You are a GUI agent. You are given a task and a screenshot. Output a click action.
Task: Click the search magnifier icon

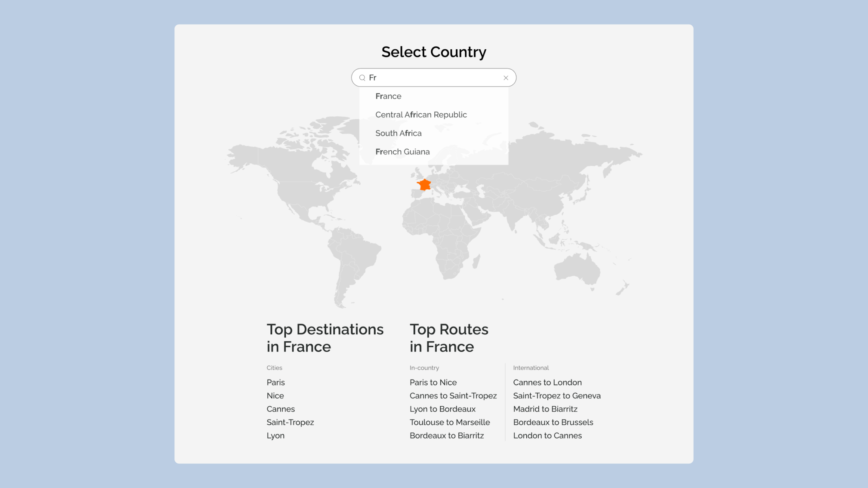[362, 78]
